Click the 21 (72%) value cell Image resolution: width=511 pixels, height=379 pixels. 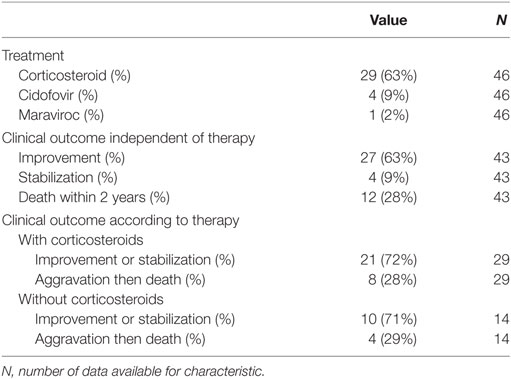point(388,260)
